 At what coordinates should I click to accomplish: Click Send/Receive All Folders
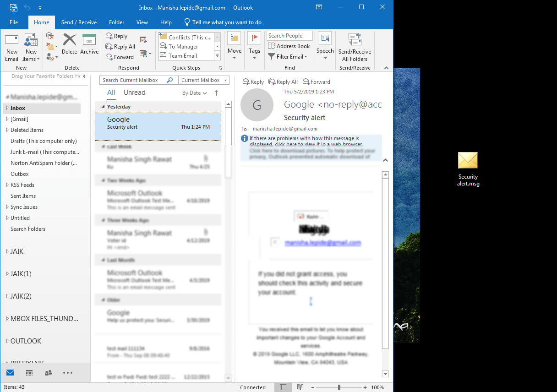[355, 48]
